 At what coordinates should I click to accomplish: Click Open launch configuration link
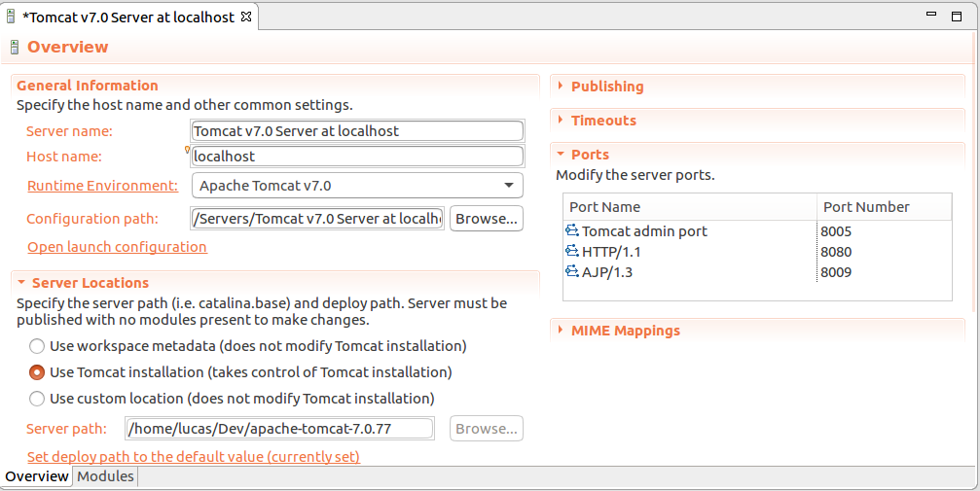pos(117,247)
